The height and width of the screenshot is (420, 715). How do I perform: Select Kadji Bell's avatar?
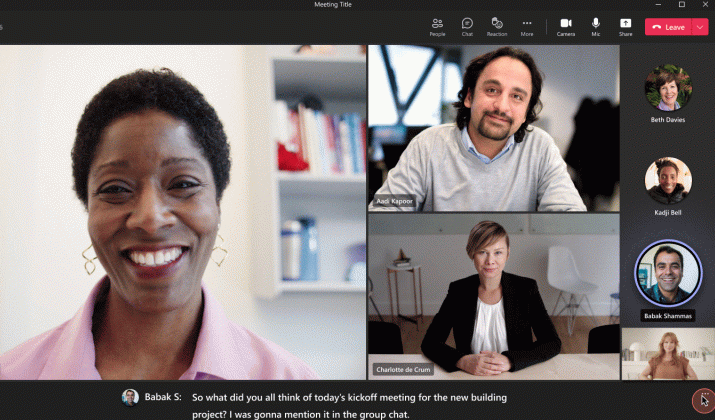click(x=668, y=181)
